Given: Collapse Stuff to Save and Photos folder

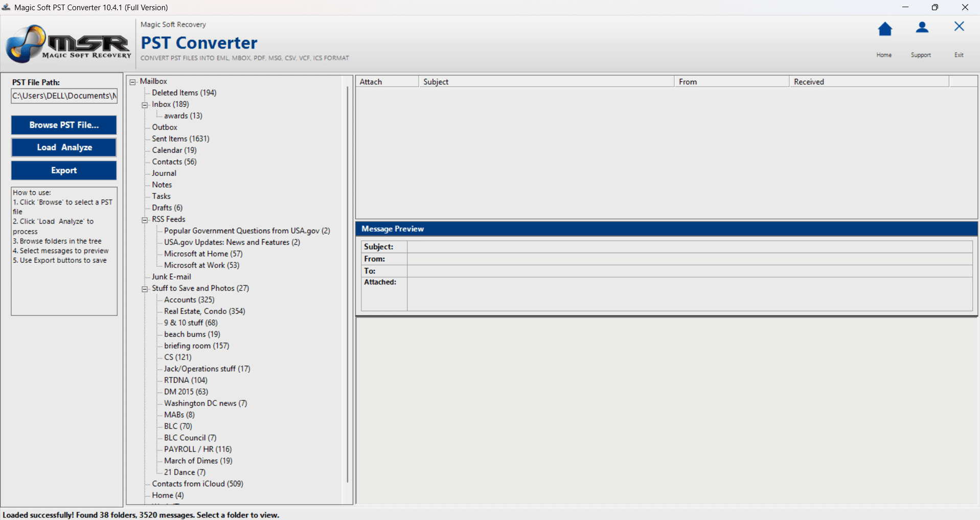Looking at the screenshot, I should pyautogui.click(x=145, y=289).
